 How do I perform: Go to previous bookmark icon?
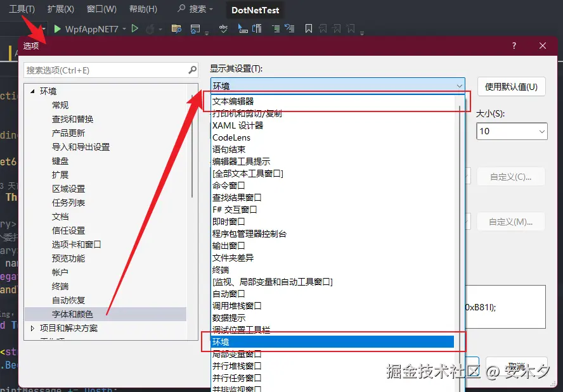pos(323,28)
